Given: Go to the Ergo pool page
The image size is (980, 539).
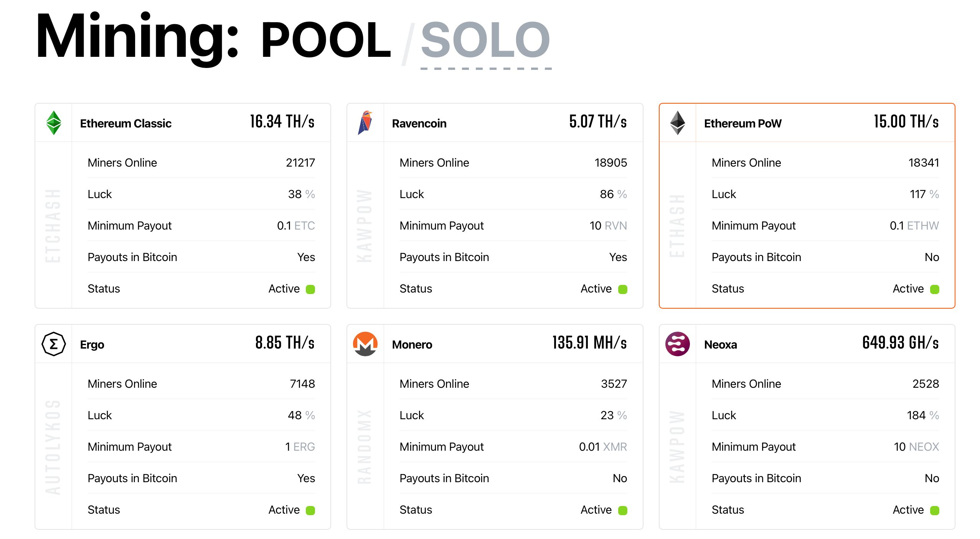Looking at the screenshot, I should point(92,345).
